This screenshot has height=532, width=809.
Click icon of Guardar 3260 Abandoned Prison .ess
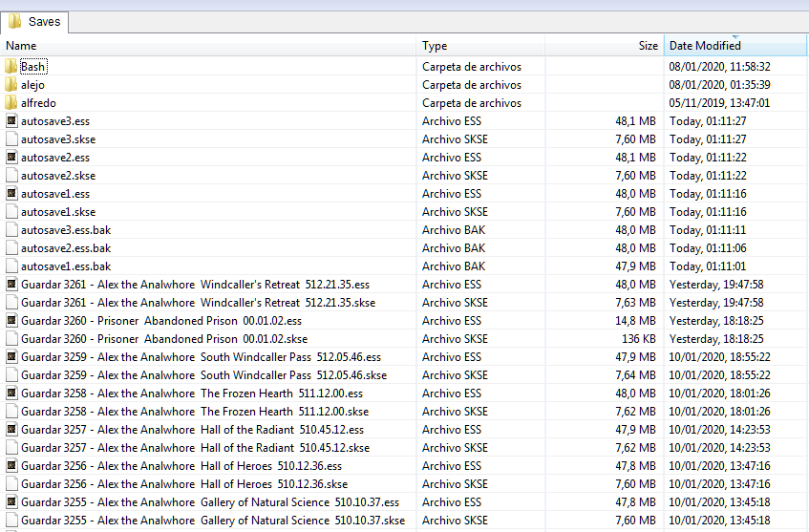[11, 320]
